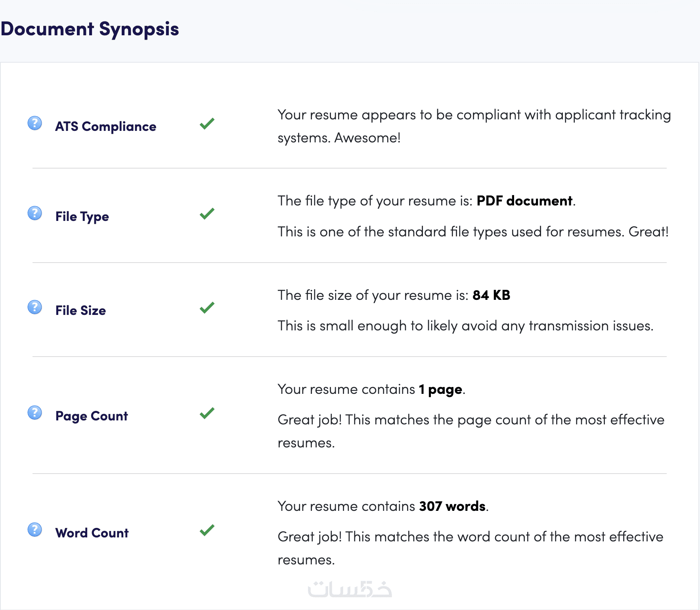The height and width of the screenshot is (610, 700).
Task: Click the bold text 'PDF document'
Action: [524, 201]
